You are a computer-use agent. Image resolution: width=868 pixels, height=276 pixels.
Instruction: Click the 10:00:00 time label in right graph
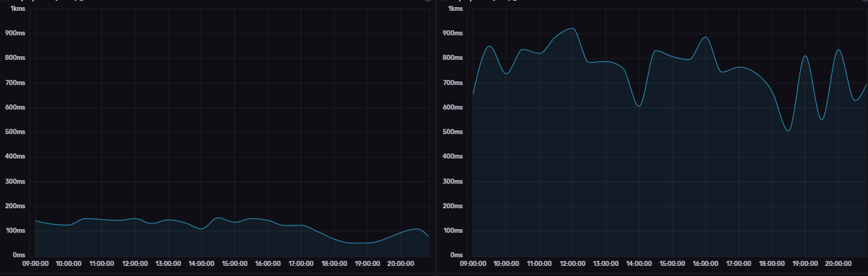506,264
